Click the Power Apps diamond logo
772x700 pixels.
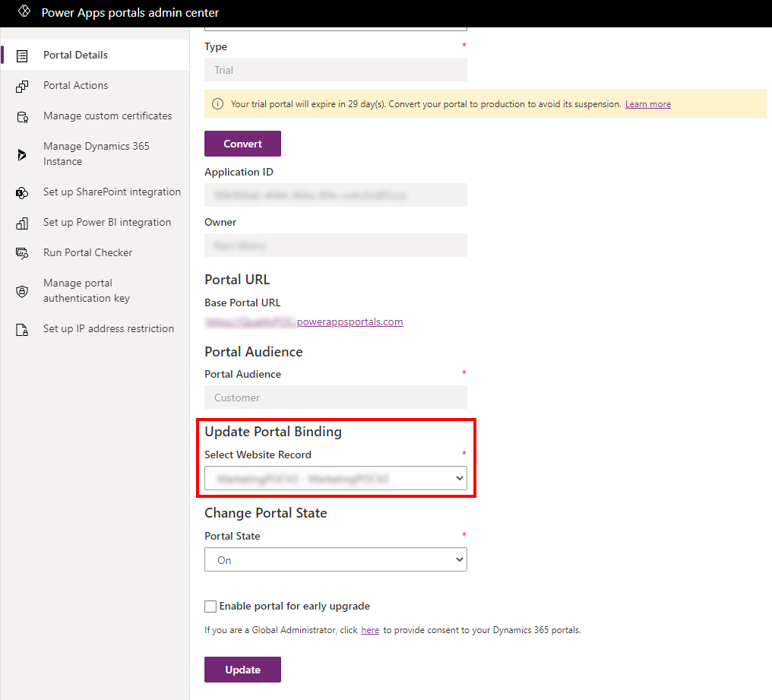(23, 12)
